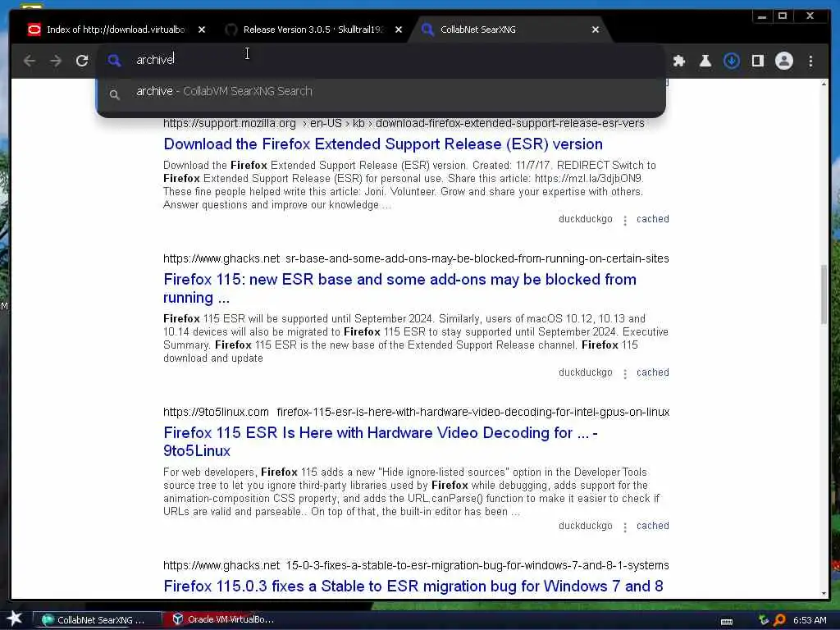Screen dimensions: 840x630
Task: Click cached link for 9to5Linux result
Action: click(x=652, y=526)
